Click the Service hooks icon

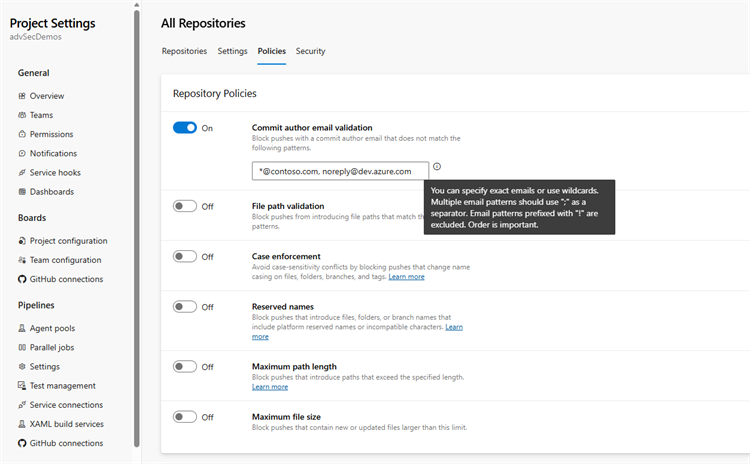point(22,172)
